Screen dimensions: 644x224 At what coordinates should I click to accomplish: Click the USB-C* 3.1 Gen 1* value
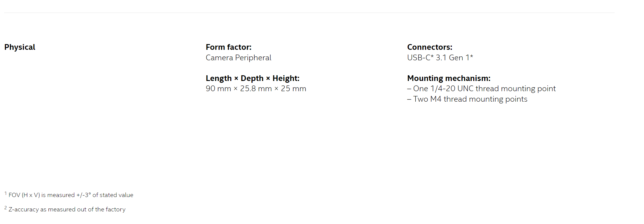(440, 58)
